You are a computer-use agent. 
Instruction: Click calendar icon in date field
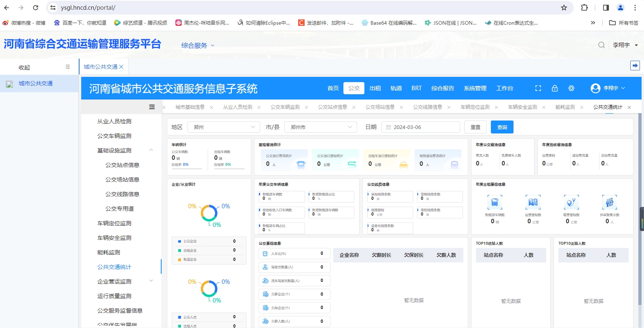click(388, 127)
